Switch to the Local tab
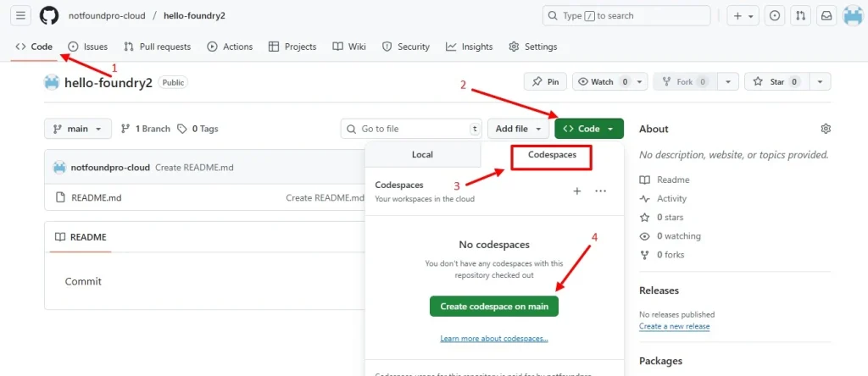The image size is (868, 376). click(x=422, y=155)
